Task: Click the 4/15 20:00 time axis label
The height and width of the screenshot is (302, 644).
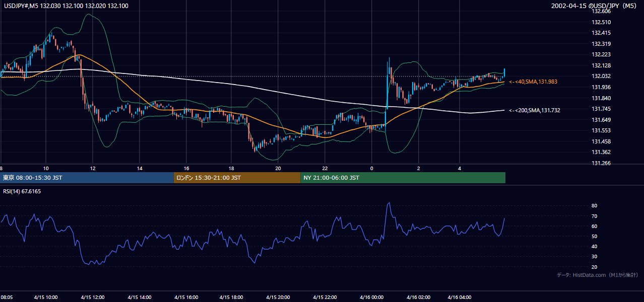Action: [x=278, y=297]
